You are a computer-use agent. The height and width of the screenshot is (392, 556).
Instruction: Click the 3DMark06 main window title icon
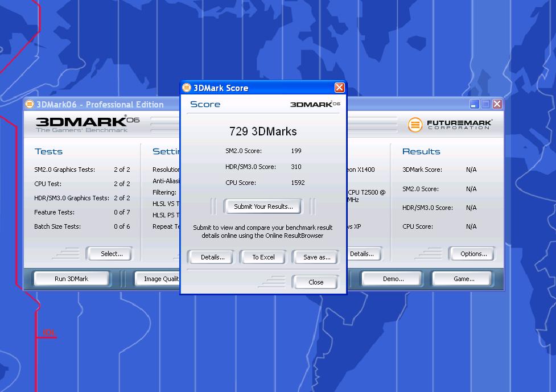[30, 104]
